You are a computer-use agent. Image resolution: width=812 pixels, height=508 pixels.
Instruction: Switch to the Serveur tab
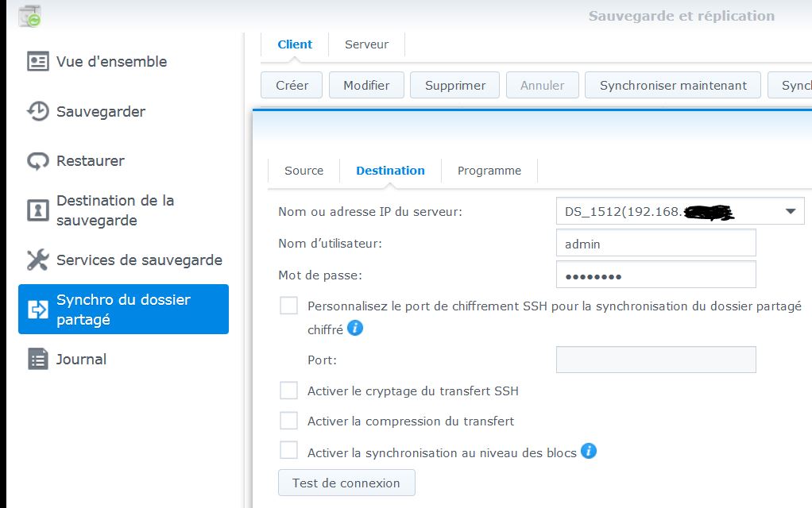(x=366, y=44)
